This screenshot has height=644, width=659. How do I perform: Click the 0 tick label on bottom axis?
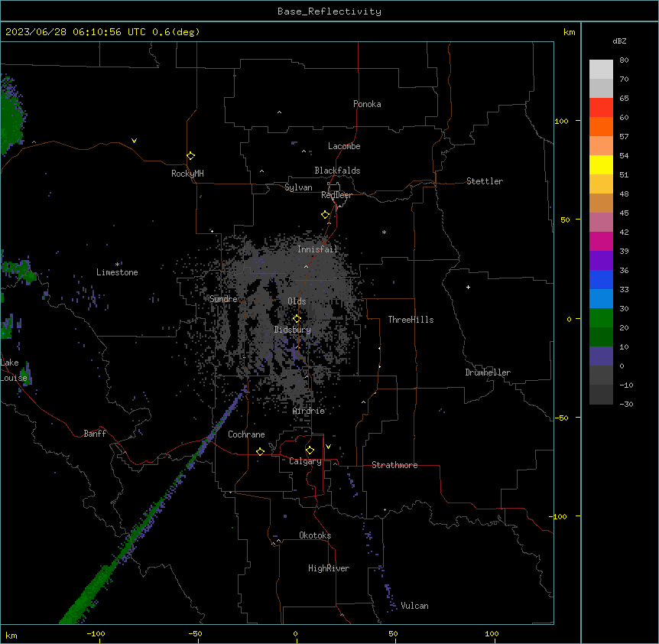pos(295,633)
